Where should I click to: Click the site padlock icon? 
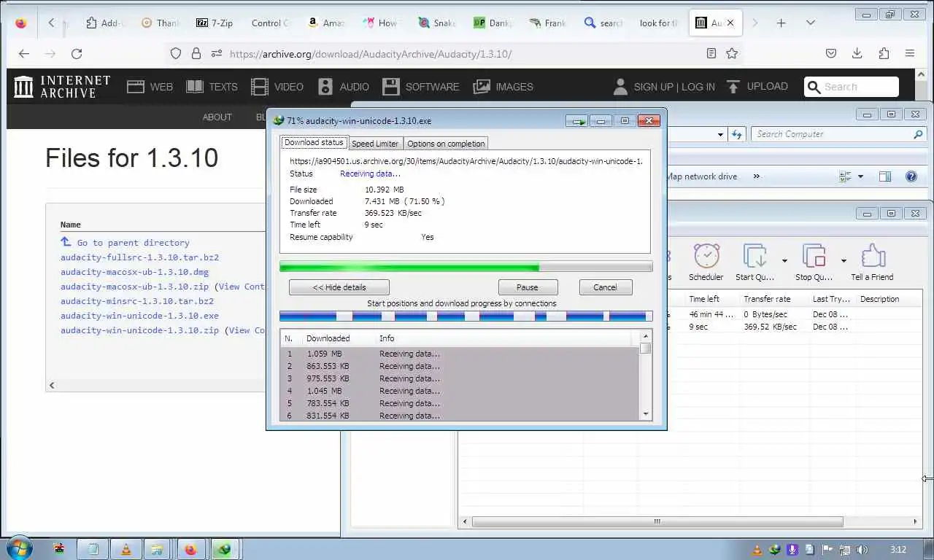[x=196, y=53]
